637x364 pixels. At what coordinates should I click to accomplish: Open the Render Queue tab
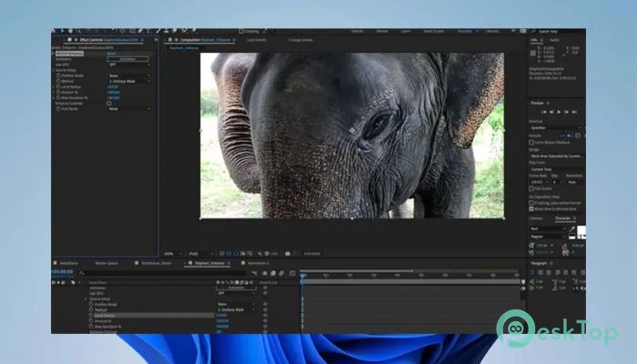106,263
